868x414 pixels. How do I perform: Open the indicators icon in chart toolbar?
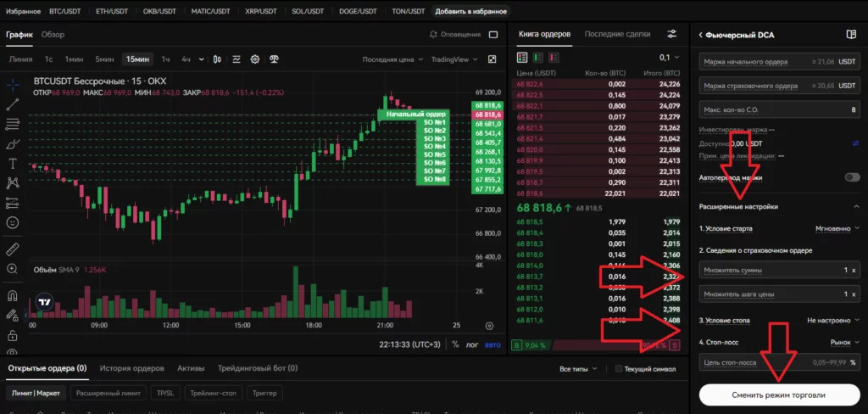236,59
